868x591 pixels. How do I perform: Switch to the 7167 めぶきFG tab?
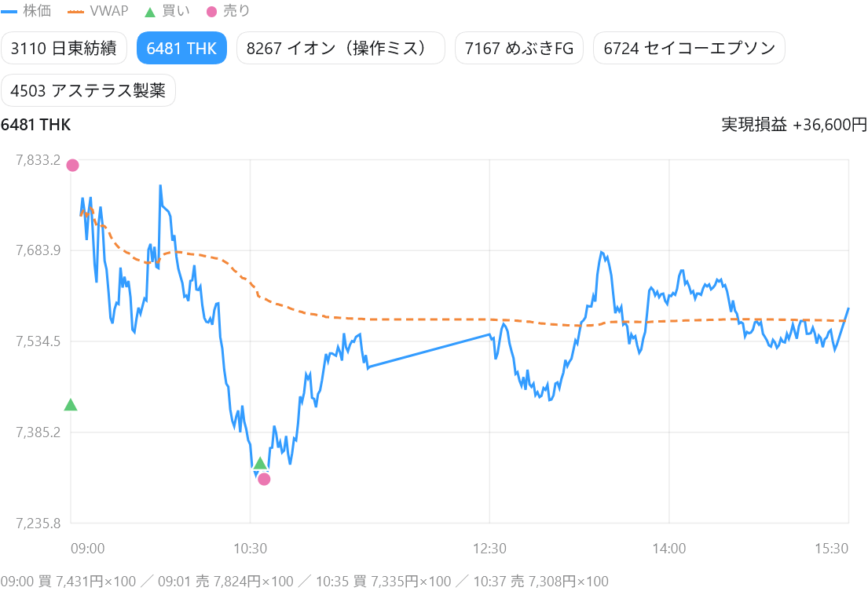click(x=518, y=48)
